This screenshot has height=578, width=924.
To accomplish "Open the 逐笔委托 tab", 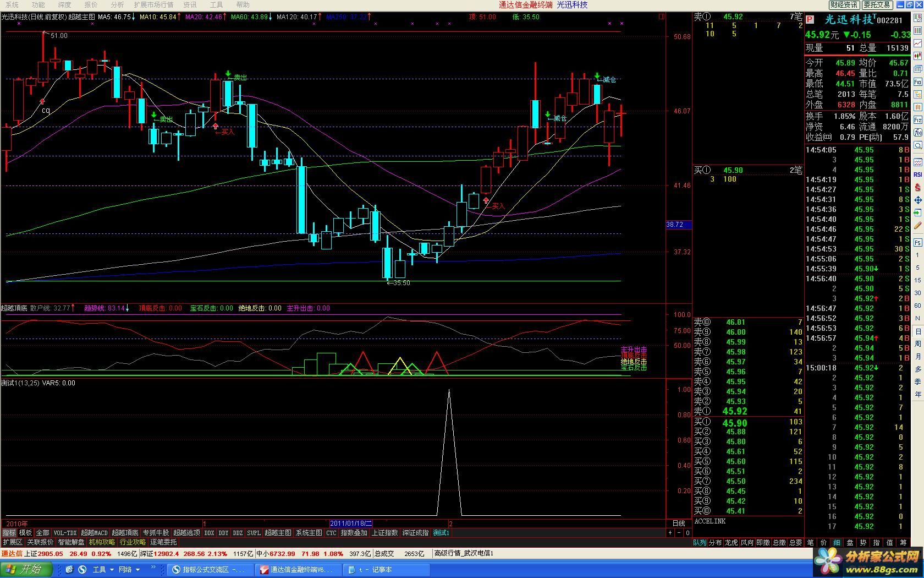I will pos(164,542).
